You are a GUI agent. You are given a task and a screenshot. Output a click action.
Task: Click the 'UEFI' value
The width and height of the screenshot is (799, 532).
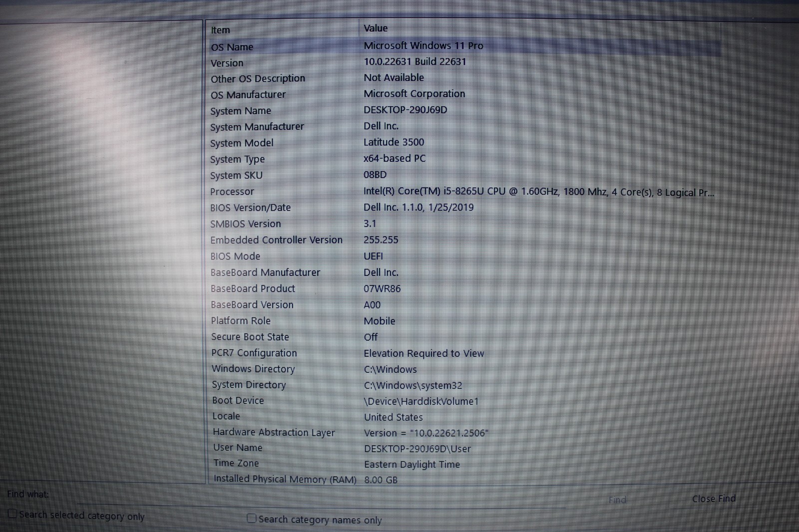[373, 256]
